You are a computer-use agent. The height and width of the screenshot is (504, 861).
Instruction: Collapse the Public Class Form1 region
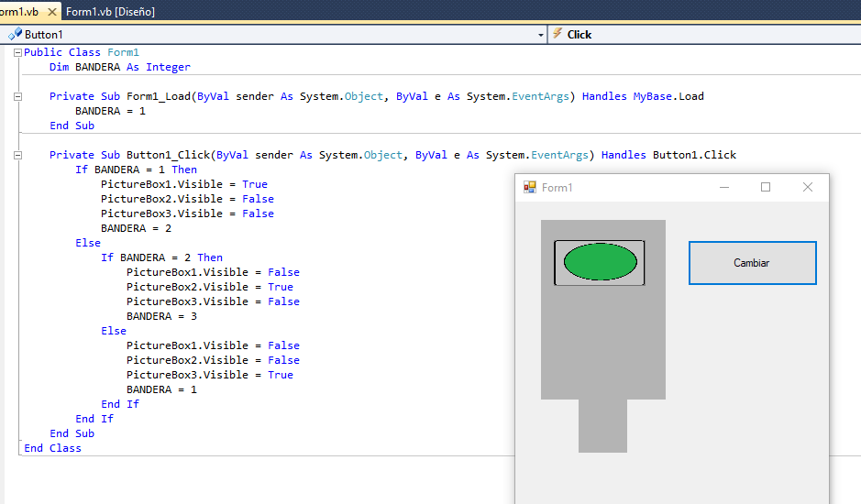(17, 53)
